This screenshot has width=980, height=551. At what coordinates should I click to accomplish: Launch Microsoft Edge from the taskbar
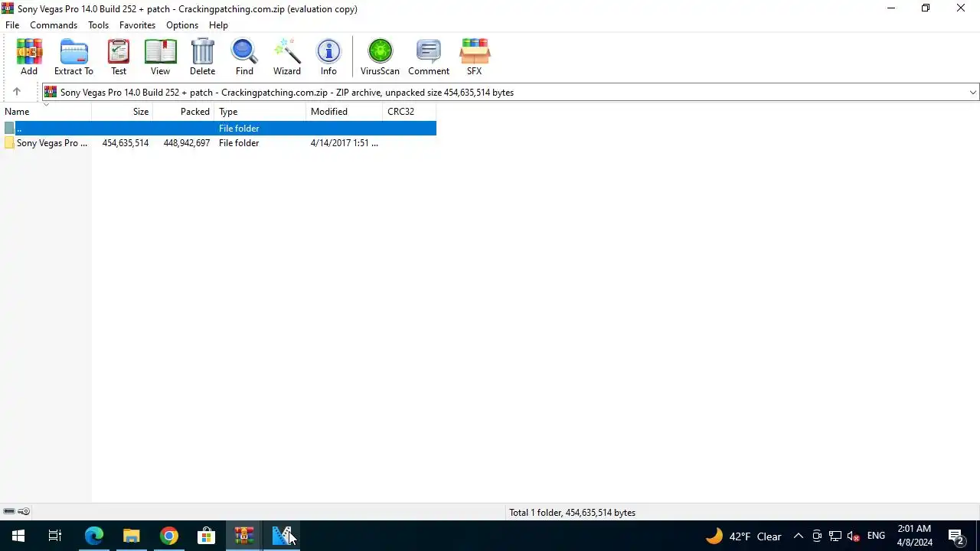point(93,536)
